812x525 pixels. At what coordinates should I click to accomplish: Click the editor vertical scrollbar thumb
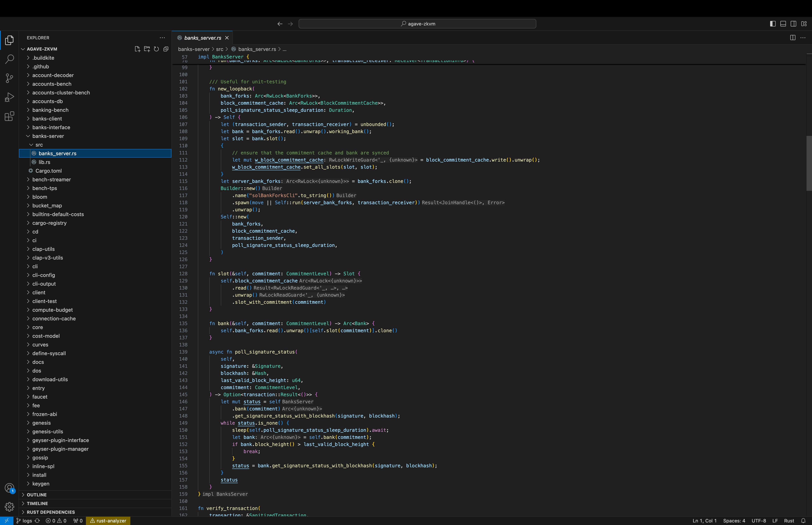pos(809,163)
